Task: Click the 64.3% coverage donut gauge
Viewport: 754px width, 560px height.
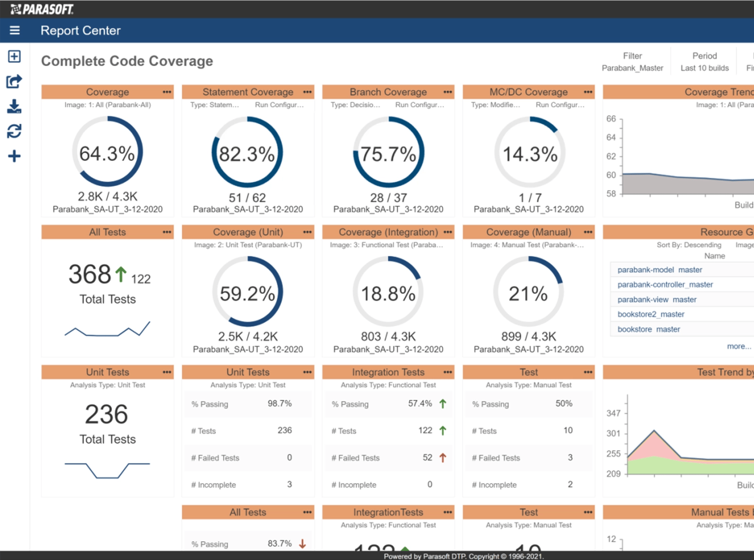Action: point(107,152)
